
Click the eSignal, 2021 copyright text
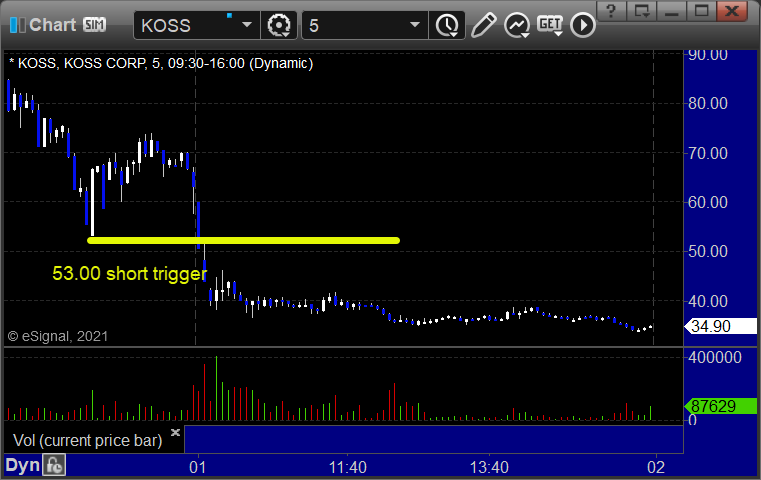point(58,336)
